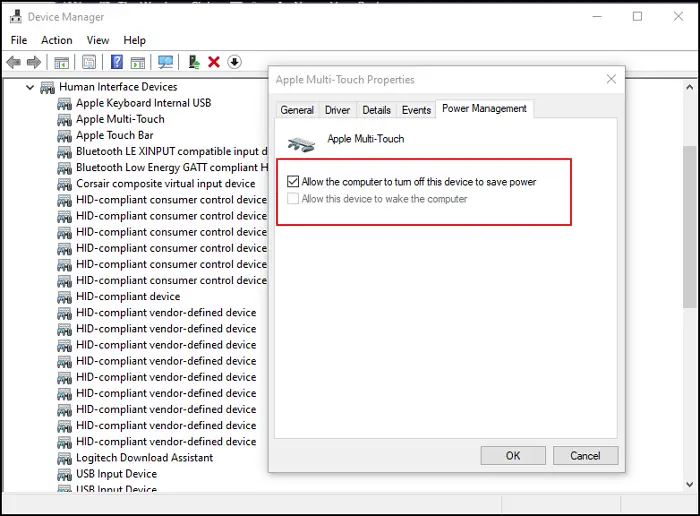Image resolution: width=700 pixels, height=516 pixels.
Task: Click the scrollbar down arrow
Action: [x=690, y=484]
